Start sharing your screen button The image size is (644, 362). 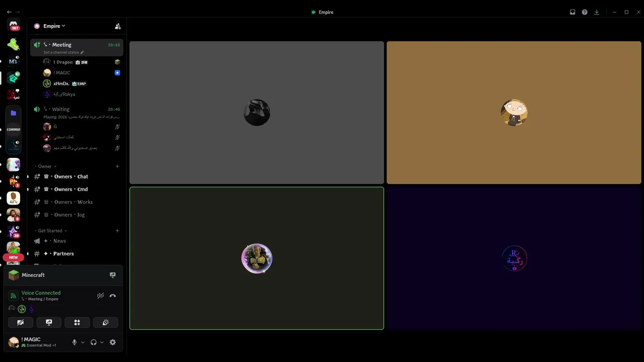pyautogui.click(x=49, y=322)
